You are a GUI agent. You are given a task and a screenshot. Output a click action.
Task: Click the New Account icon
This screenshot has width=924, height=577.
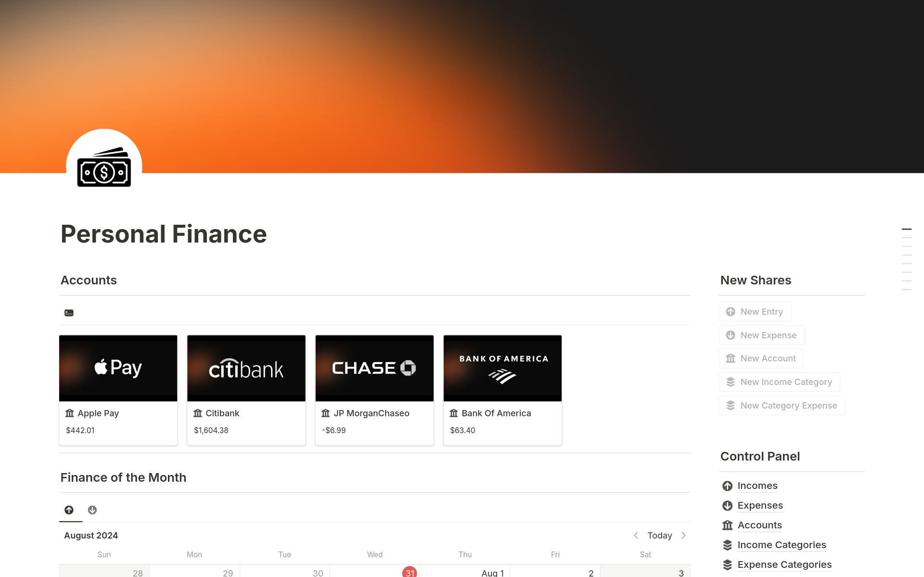[731, 359]
